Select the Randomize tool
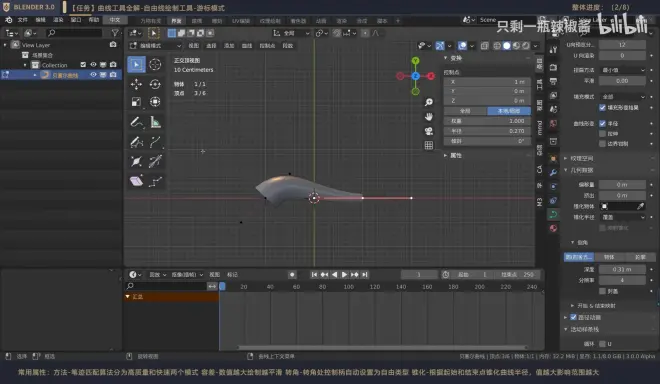660x384 pixels. pos(155,181)
